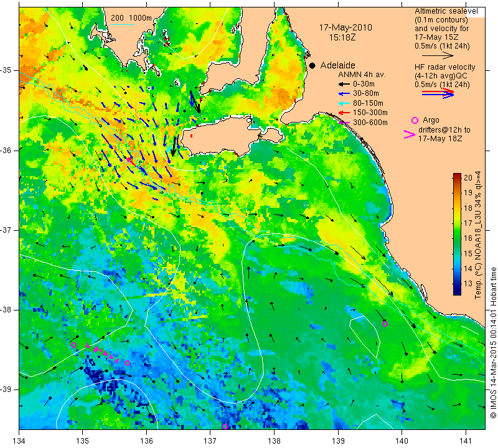498x448 pixels.
Task: Click the cyan line under the 200 depth label
Action: pyautogui.click(x=122, y=24)
